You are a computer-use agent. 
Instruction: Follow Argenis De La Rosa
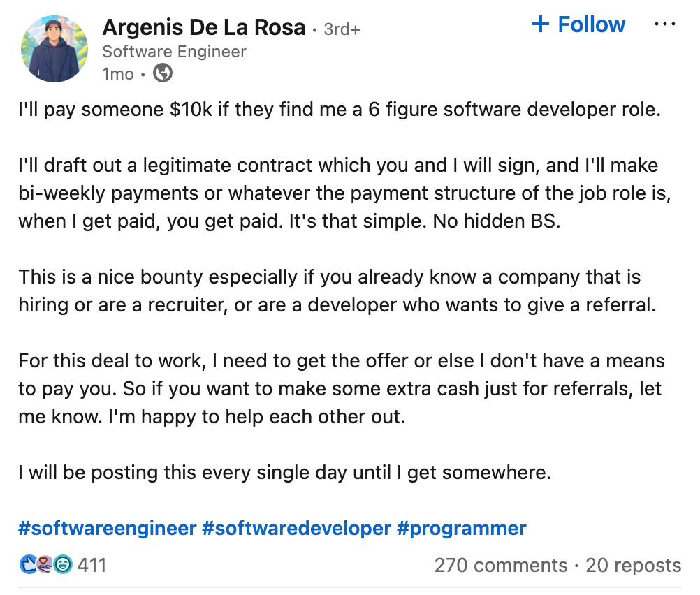click(x=578, y=24)
